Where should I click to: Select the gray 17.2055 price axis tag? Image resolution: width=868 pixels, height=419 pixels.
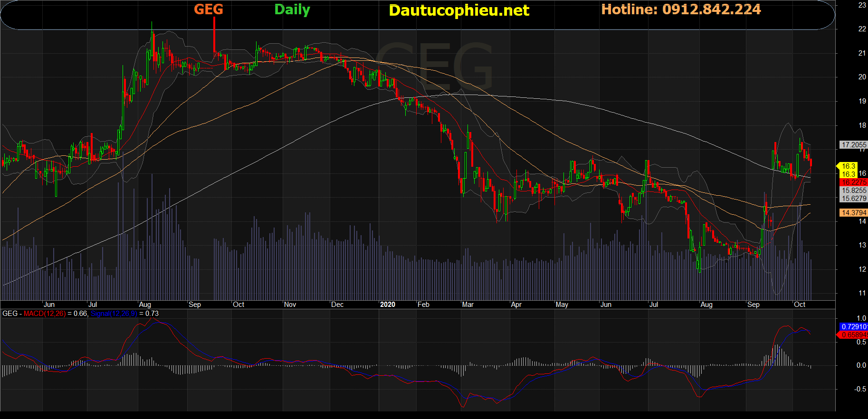coord(854,145)
